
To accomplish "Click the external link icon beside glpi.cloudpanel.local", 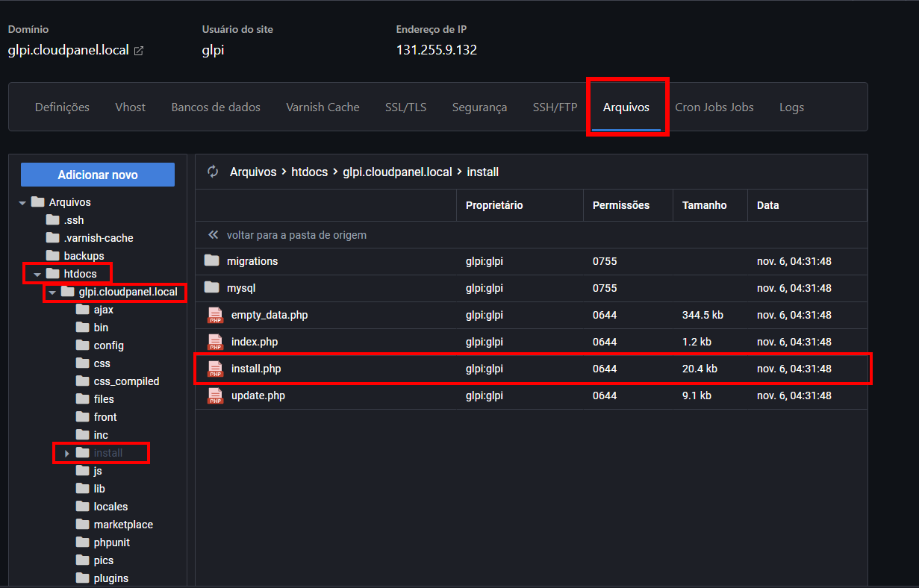I will (x=138, y=51).
